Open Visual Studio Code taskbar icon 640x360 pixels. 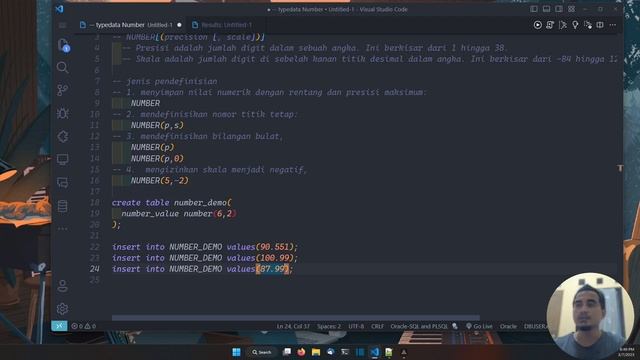pos(374,352)
